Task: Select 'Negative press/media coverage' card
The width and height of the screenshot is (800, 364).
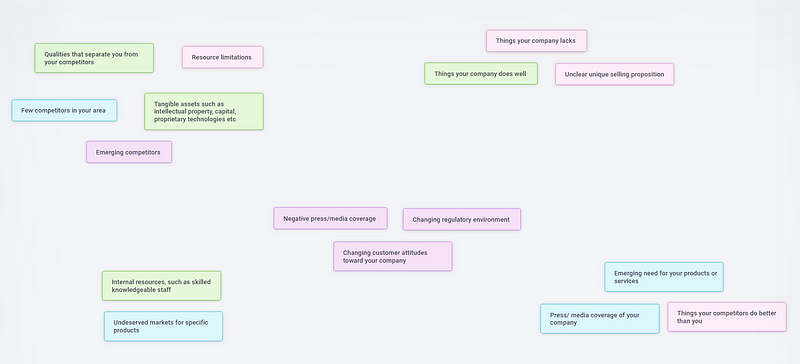Action: (x=330, y=219)
